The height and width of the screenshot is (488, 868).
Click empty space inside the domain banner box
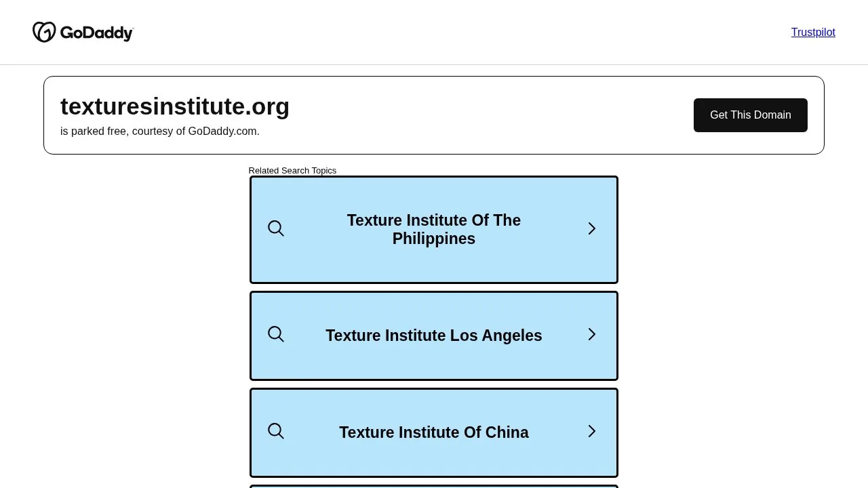point(488,115)
